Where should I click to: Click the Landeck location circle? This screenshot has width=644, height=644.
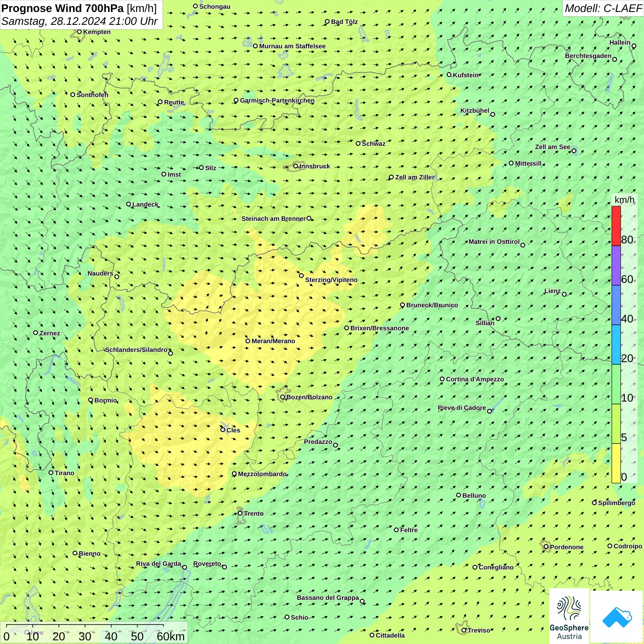[128, 204]
